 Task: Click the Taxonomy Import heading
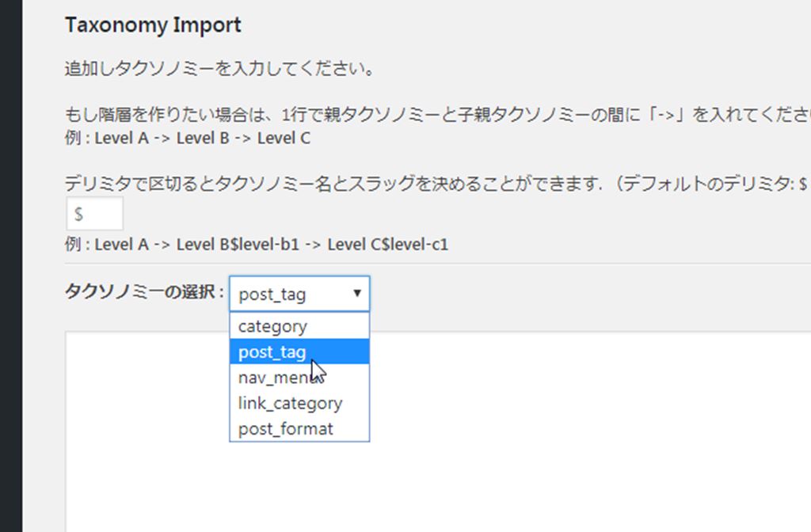pos(153,25)
